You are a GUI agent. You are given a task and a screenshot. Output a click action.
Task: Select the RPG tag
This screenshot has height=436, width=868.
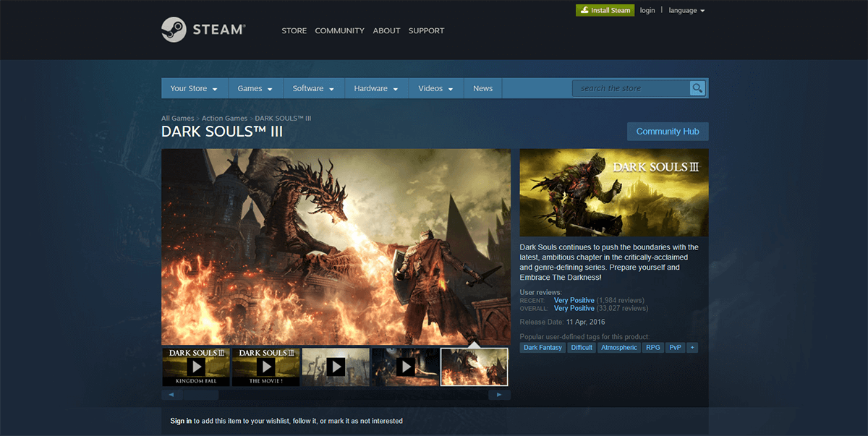point(652,348)
